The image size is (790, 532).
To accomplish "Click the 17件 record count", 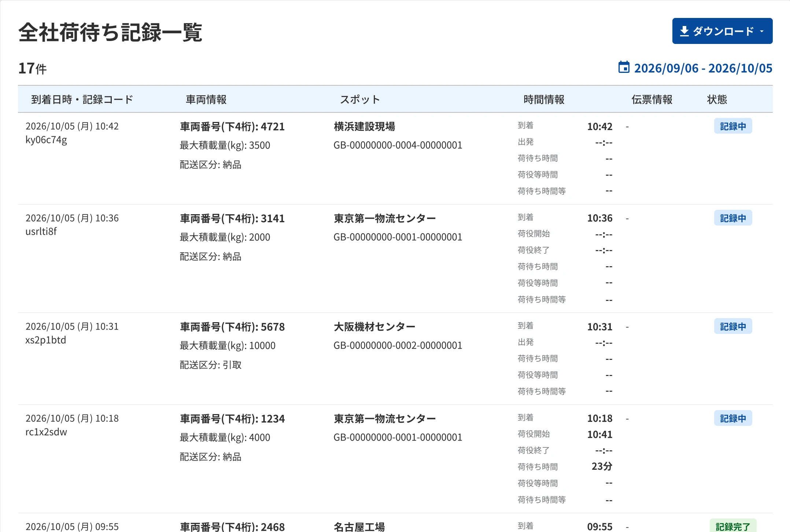I will [33, 68].
